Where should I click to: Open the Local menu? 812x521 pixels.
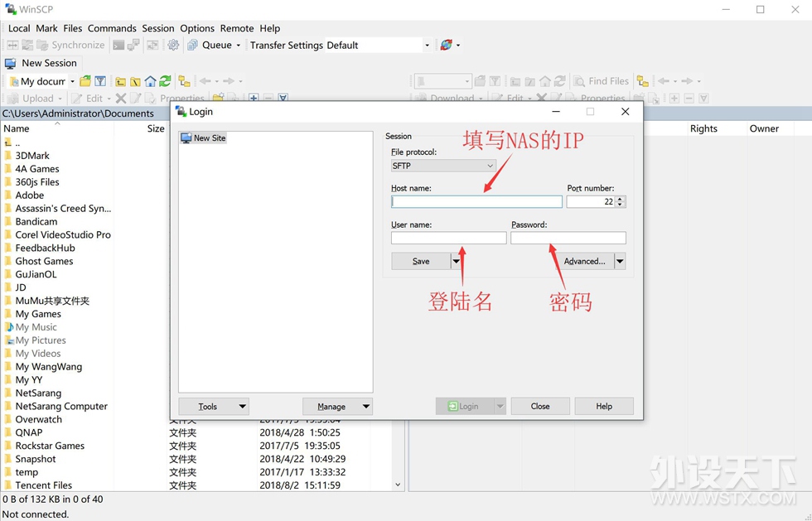click(x=19, y=28)
